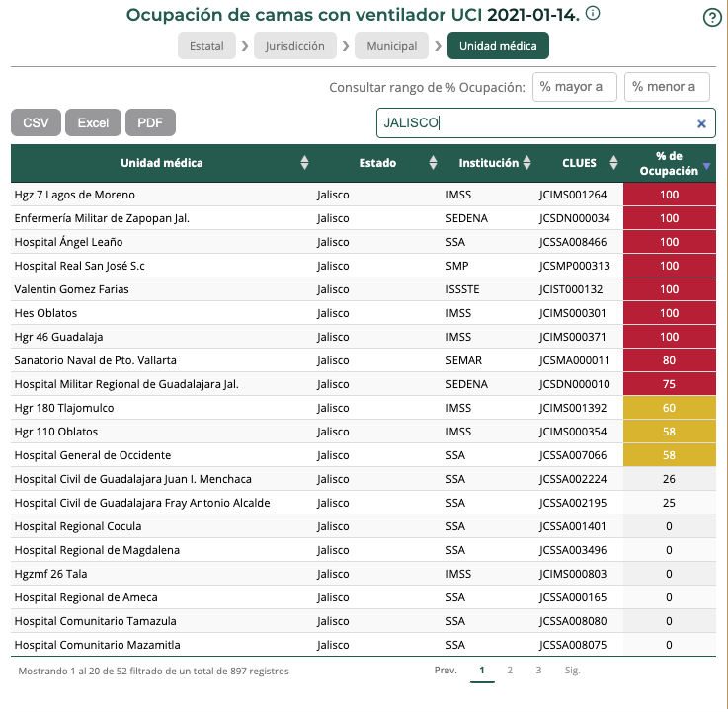The image size is (728, 712).
Task: Switch to the Estatal tab
Action: point(207,46)
